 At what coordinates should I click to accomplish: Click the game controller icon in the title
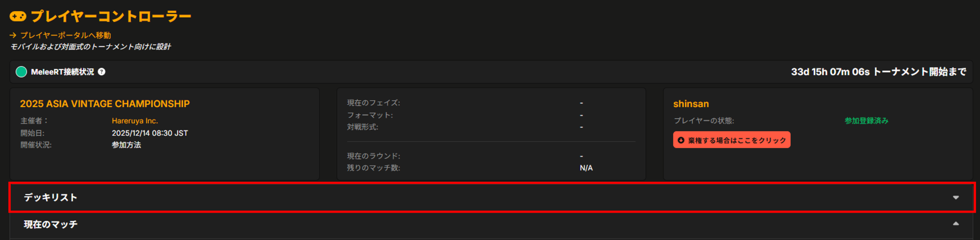pos(18,17)
